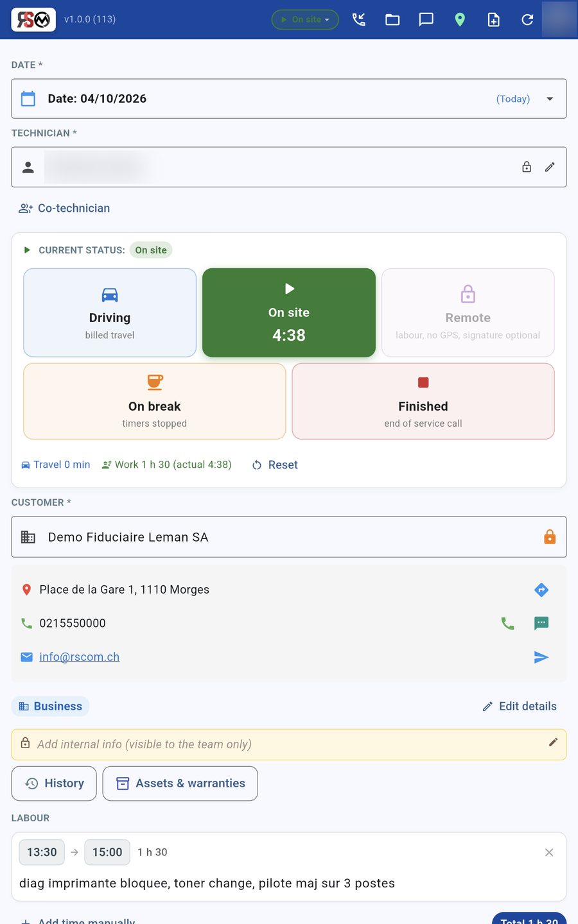578x924 pixels.
Task: Reset the status timers
Action: 275,465
